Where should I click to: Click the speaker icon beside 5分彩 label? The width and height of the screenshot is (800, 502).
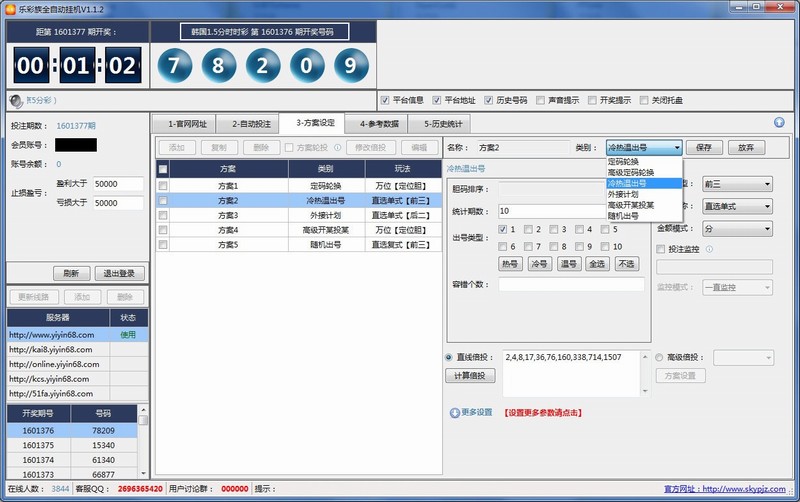[x=16, y=101]
